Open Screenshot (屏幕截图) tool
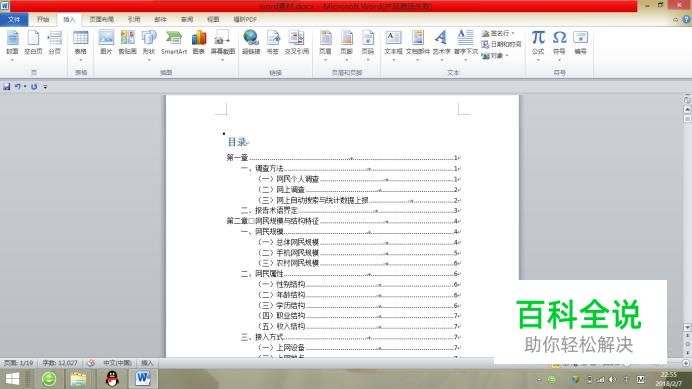This screenshot has width=692, height=389. [222, 45]
